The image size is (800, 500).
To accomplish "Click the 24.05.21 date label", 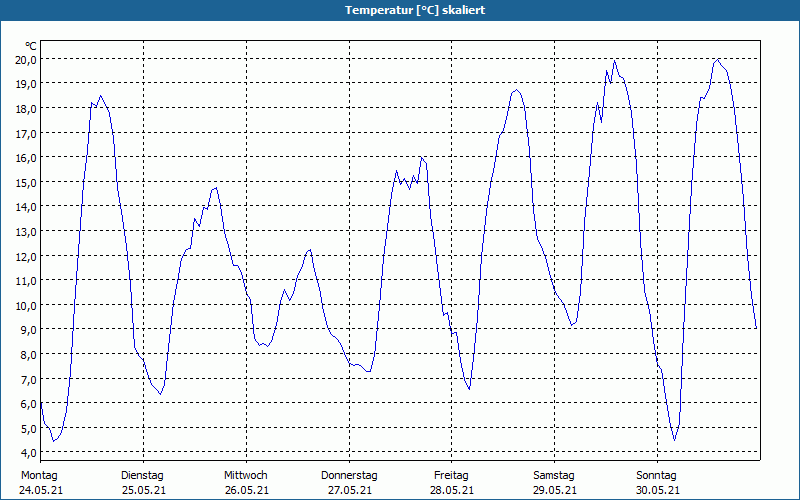I will [x=41, y=490].
